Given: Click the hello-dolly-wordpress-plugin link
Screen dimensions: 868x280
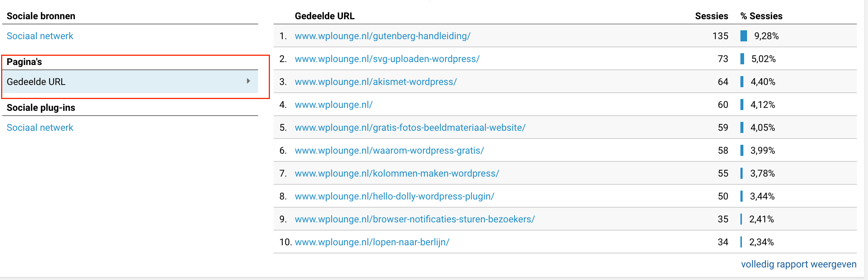Looking at the screenshot, I should (x=394, y=196).
